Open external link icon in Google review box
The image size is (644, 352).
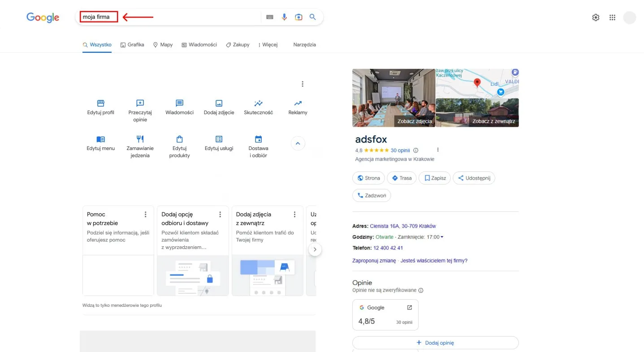click(x=409, y=308)
